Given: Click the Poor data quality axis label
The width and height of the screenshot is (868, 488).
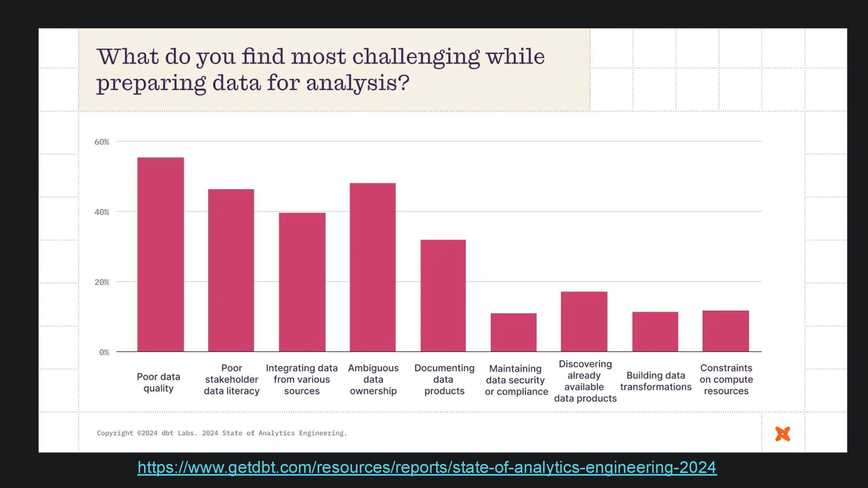Looking at the screenshot, I should (158, 382).
